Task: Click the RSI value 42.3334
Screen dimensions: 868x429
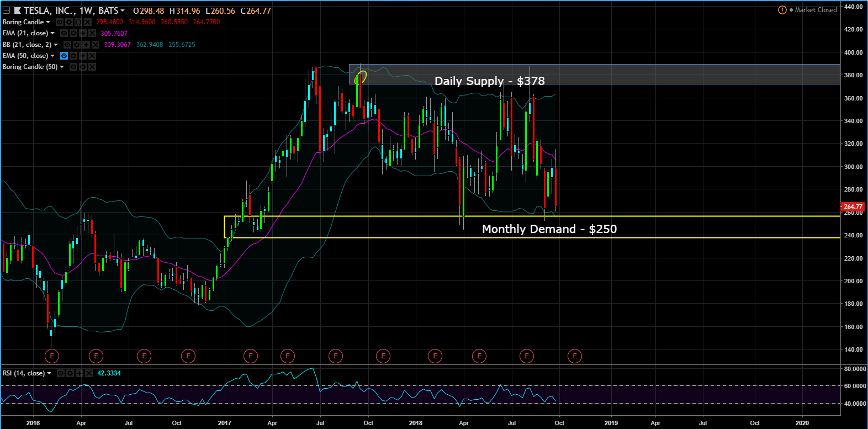Action: click(x=109, y=373)
